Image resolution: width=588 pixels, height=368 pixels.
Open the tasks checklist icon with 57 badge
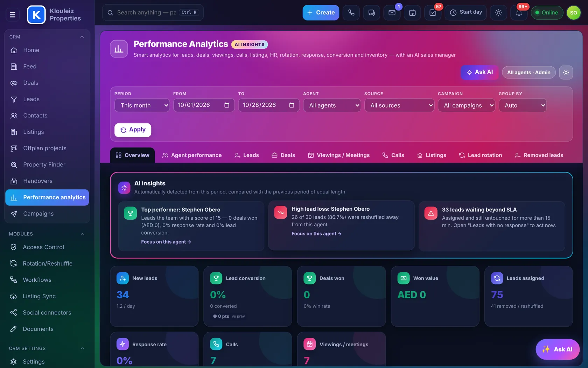pyautogui.click(x=433, y=13)
